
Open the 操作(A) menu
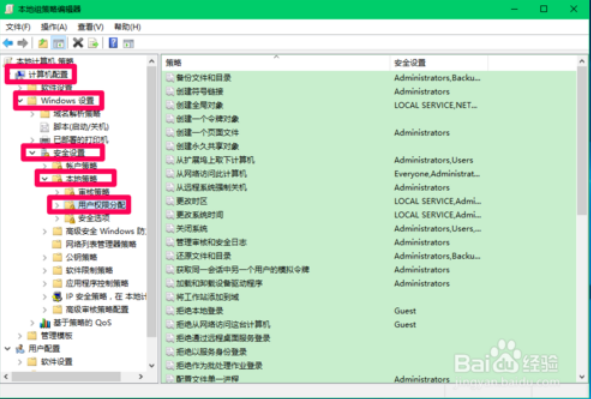pos(54,27)
